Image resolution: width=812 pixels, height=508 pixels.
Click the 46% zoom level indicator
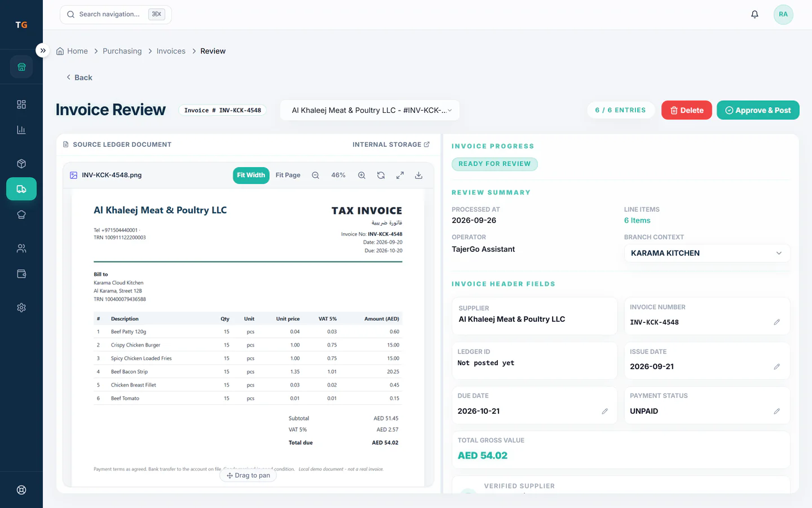[338, 176]
